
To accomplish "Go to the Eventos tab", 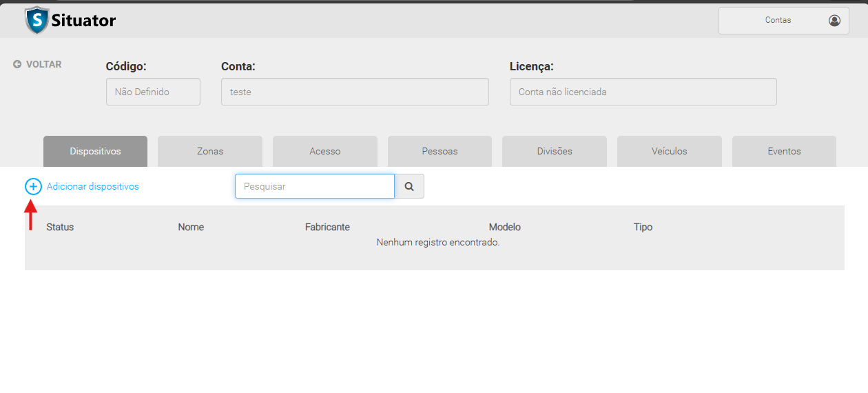I will 784,151.
